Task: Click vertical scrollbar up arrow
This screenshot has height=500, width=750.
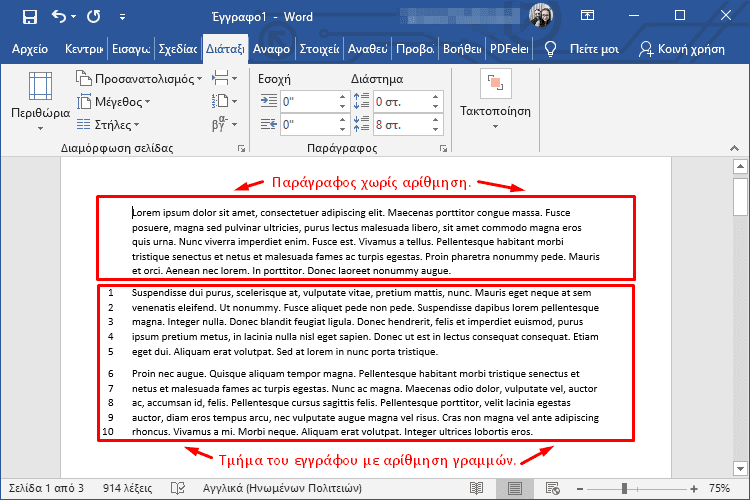Action: pyautogui.click(x=740, y=167)
